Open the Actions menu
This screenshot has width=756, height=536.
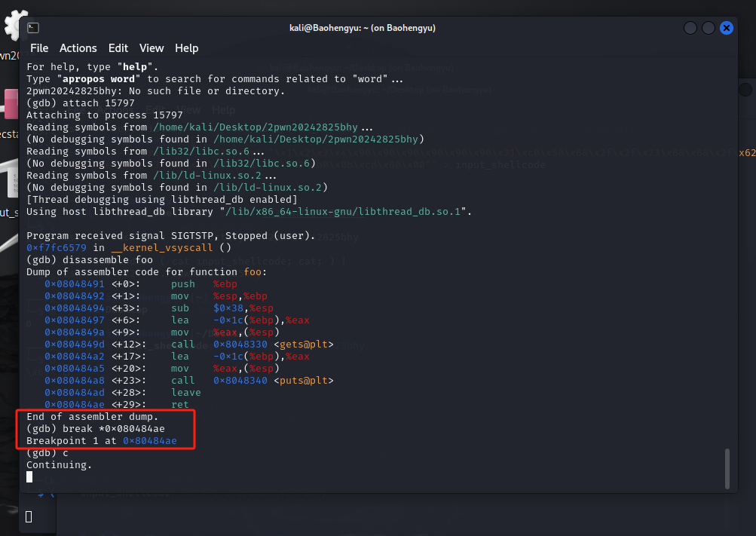pos(78,48)
